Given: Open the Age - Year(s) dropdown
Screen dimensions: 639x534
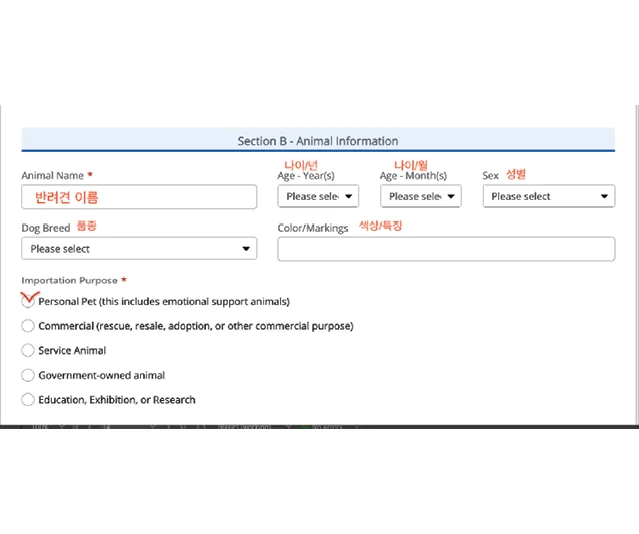Looking at the screenshot, I should 318,196.
